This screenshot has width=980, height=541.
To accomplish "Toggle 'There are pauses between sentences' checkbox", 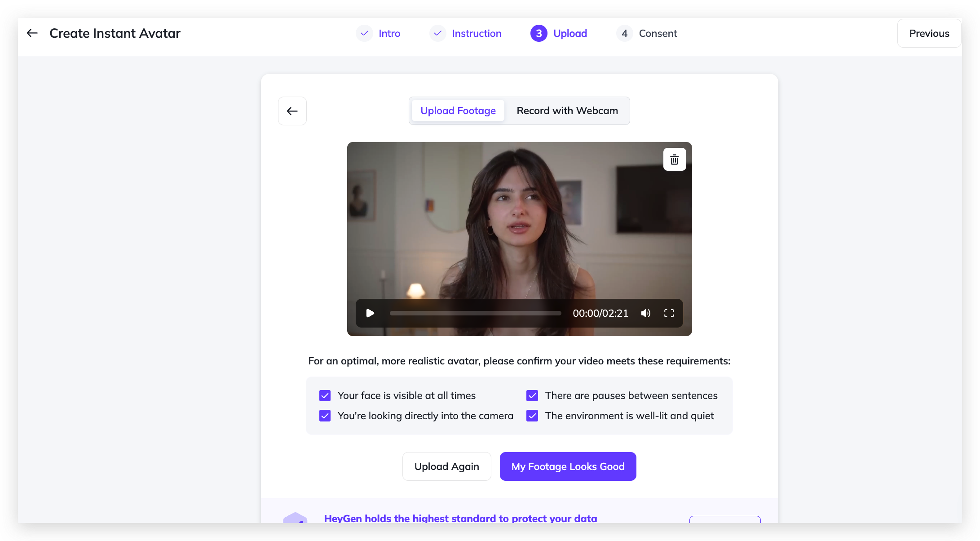I will click(532, 395).
